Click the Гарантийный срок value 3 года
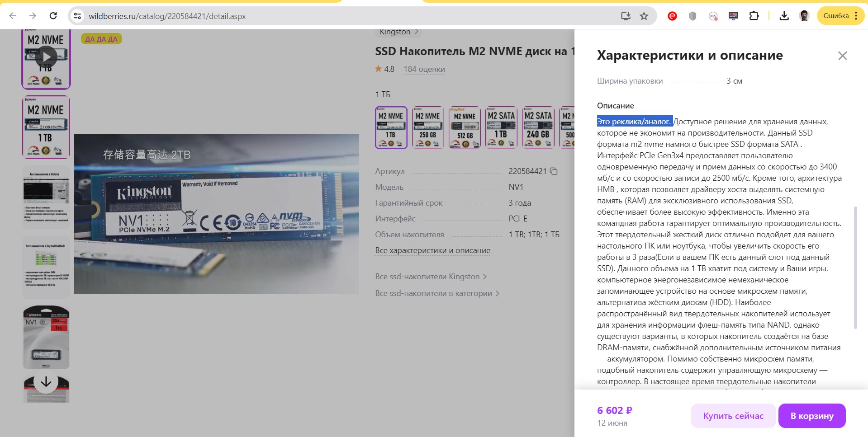Screen dimensions: 868x437 (x=520, y=203)
